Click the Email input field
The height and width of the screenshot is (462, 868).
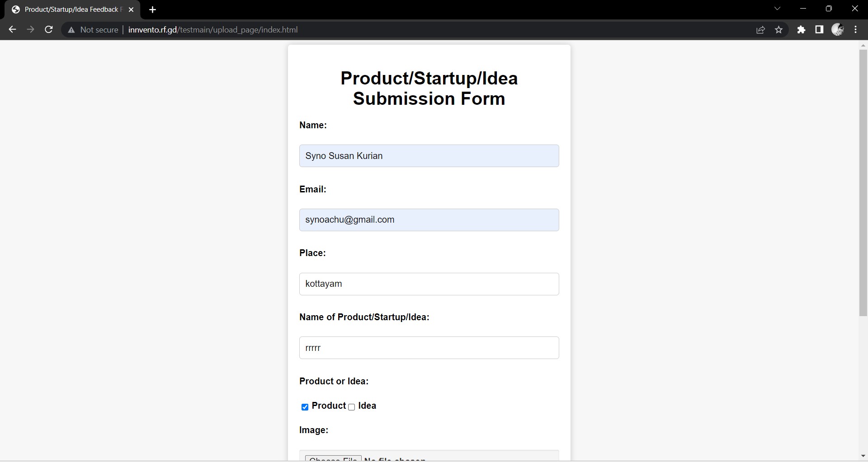(x=429, y=220)
